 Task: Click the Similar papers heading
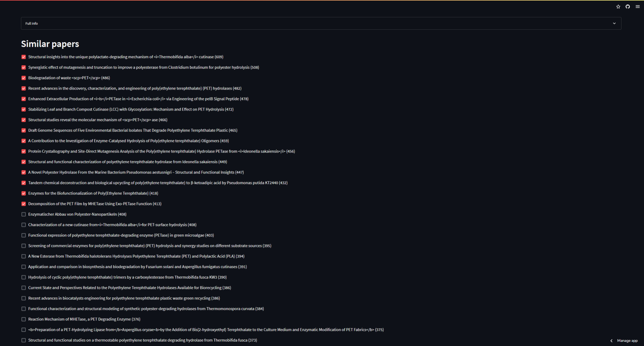[50, 44]
